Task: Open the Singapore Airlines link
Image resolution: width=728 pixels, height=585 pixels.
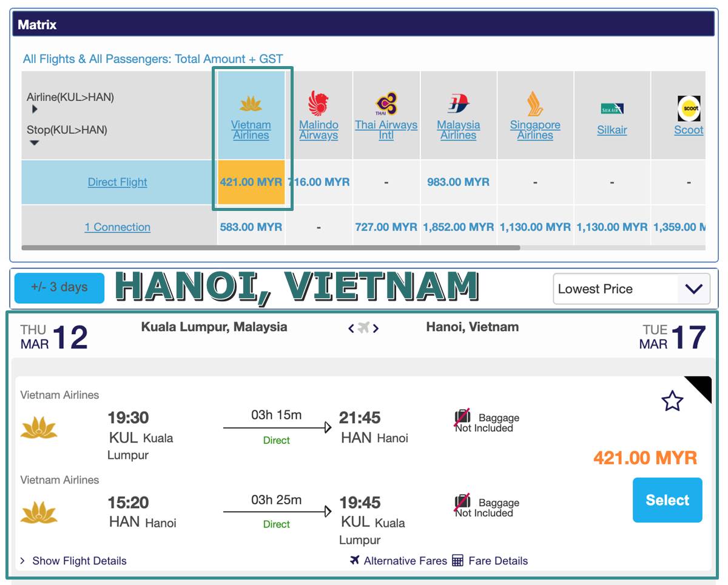Action: [535, 130]
